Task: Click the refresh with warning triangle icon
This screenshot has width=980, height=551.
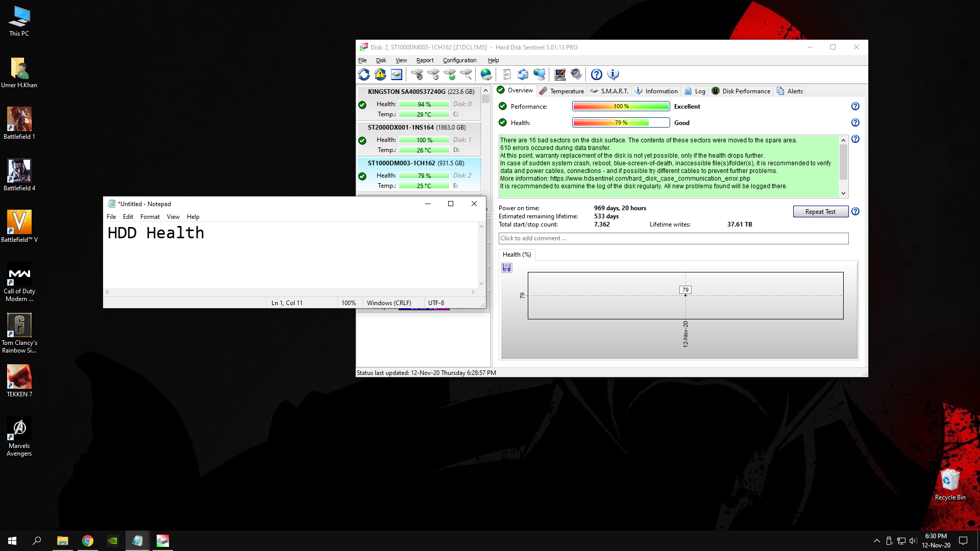Action: click(x=380, y=74)
